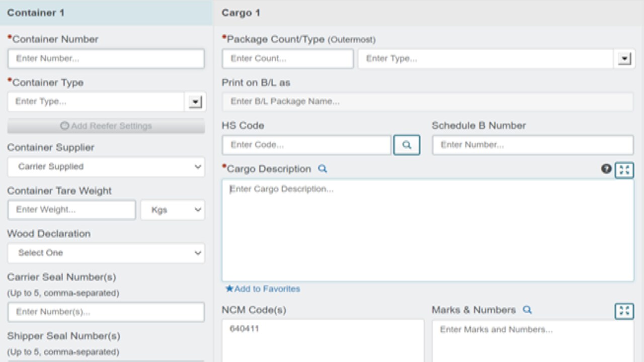The image size is (644, 362).
Task: Expand the Marks & Numbers text area
Action: 624,311
